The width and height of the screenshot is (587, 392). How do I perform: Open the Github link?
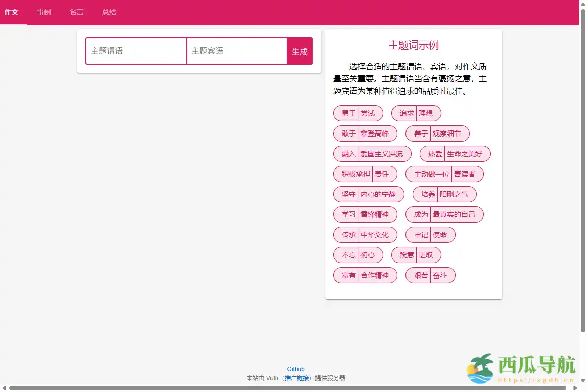click(296, 369)
